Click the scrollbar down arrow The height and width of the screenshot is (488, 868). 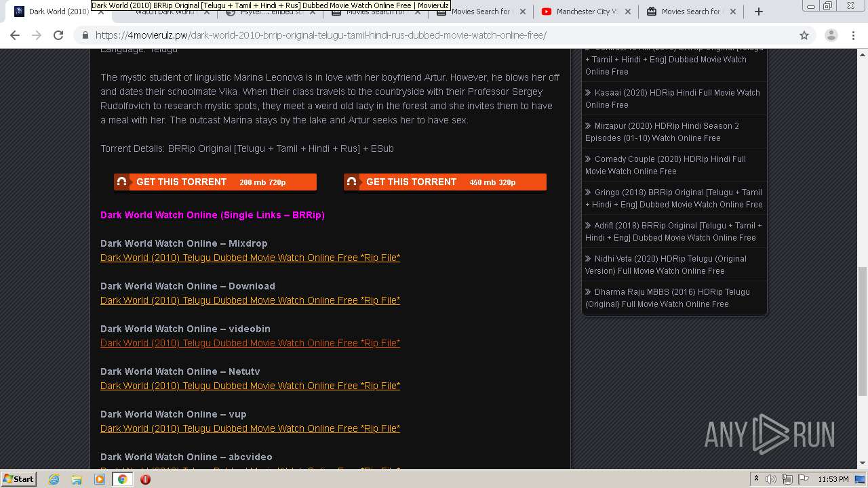click(863, 464)
